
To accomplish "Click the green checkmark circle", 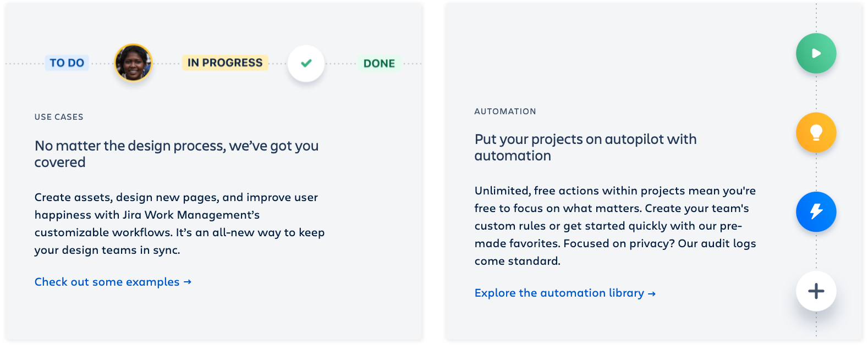I will [306, 63].
